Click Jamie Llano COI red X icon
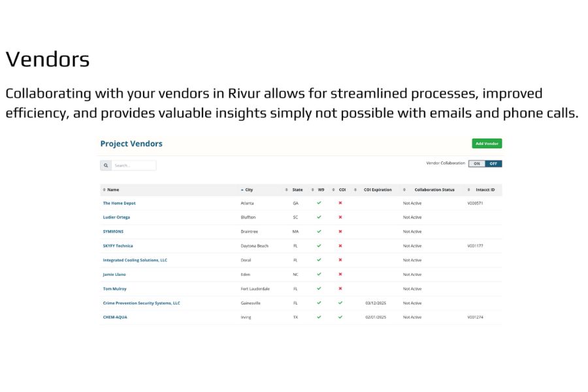The height and width of the screenshot is (392, 588). click(340, 274)
